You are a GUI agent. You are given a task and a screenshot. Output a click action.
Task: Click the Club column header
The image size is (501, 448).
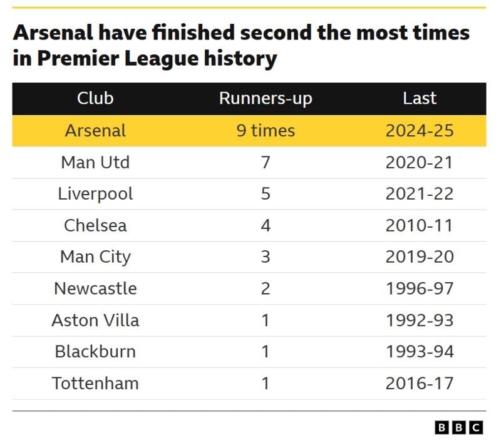[x=95, y=98]
